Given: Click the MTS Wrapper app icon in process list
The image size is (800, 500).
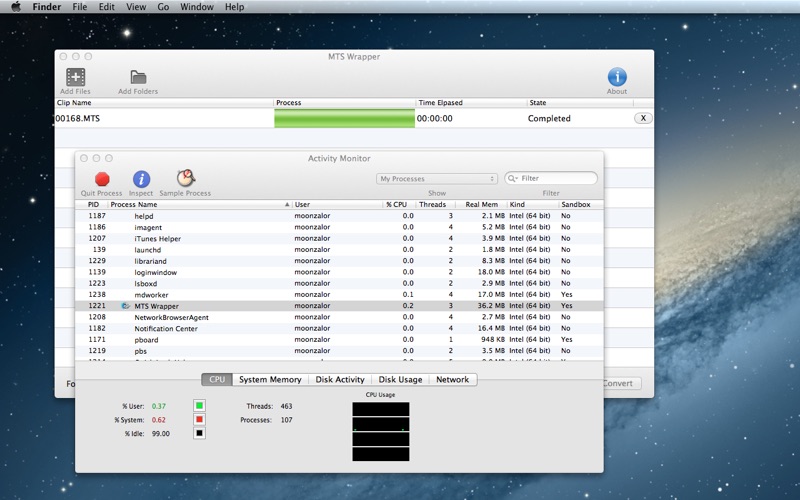Looking at the screenshot, I should click(126, 306).
